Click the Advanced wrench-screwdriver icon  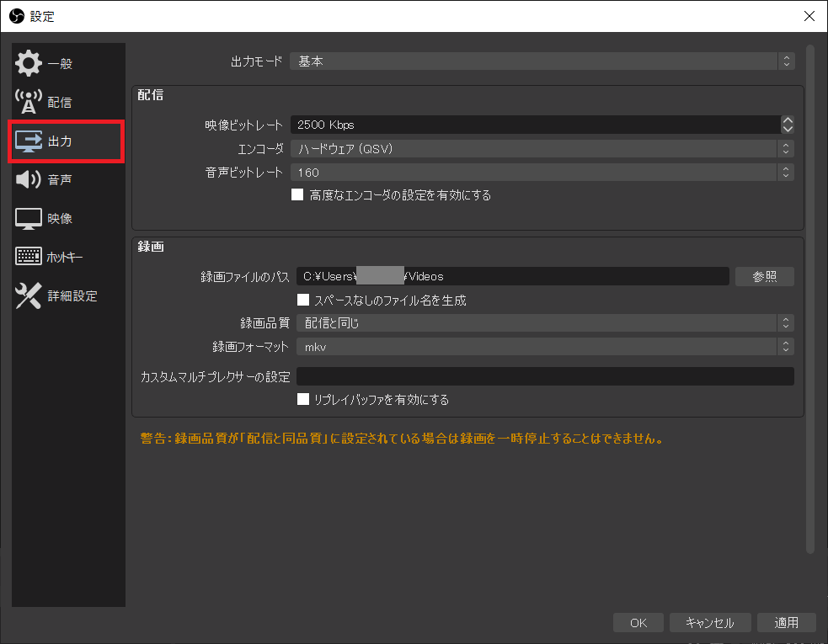coord(29,295)
